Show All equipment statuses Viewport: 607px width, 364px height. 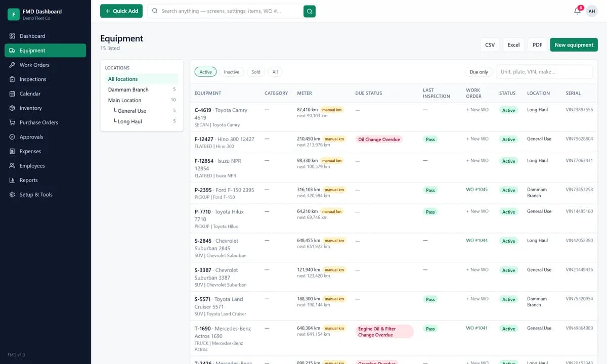275,72
